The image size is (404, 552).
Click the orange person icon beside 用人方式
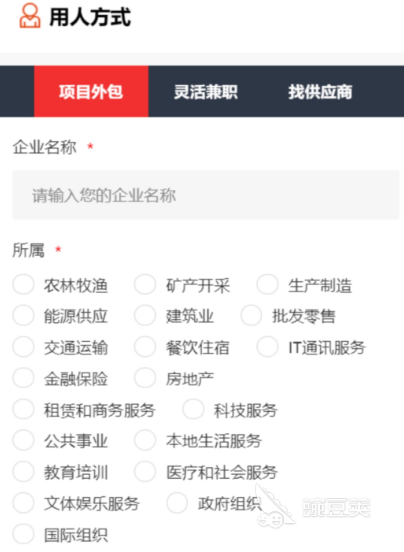pyautogui.click(x=30, y=15)
